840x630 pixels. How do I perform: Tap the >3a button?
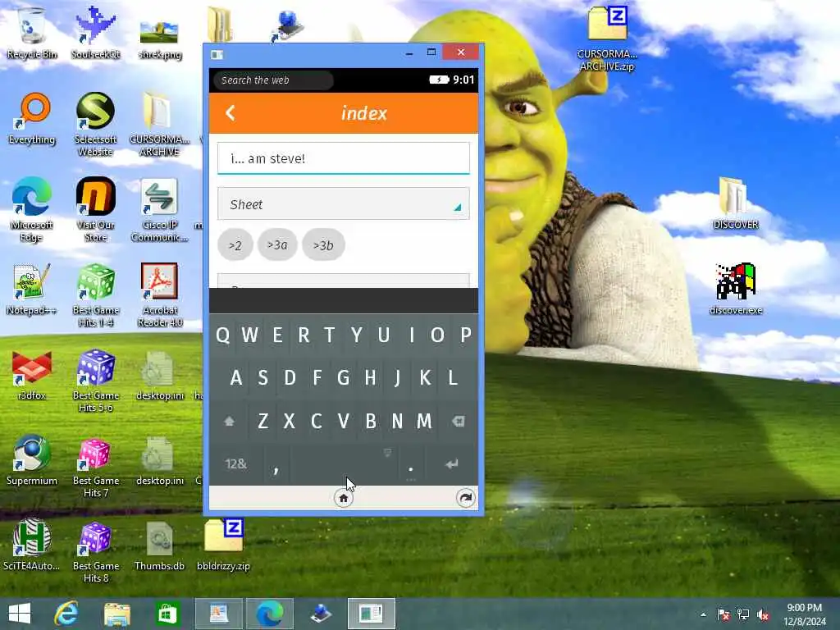[x=277, y=244]
